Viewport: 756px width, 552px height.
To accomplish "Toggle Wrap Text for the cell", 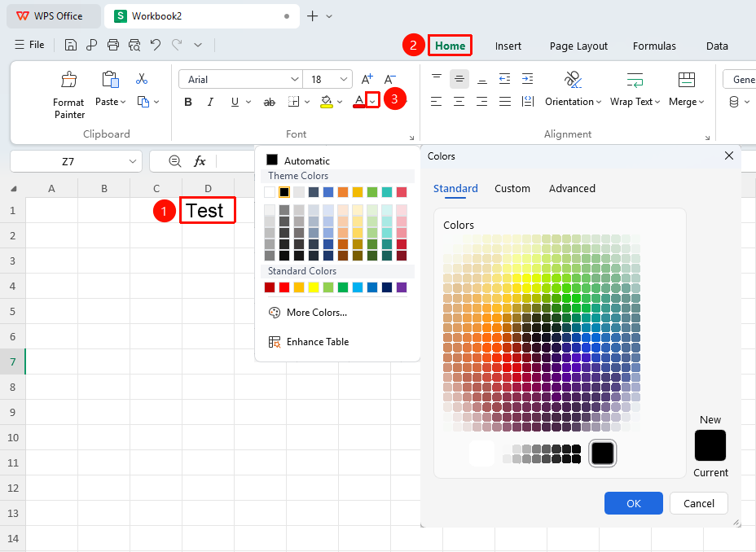I will pyautogui.click(x=635, y=88).
